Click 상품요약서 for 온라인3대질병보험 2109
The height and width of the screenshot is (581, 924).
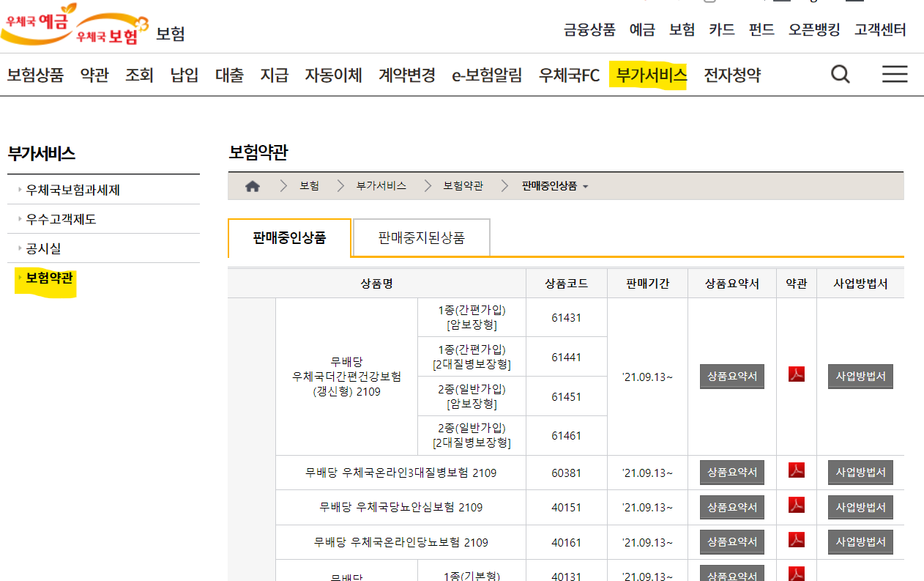click(x=732, y=473)
